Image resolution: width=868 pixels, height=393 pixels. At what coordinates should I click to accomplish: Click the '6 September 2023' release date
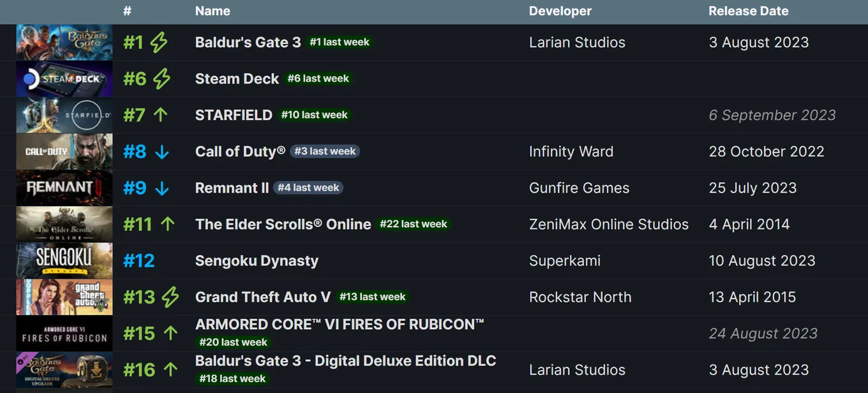click(772, 115)
